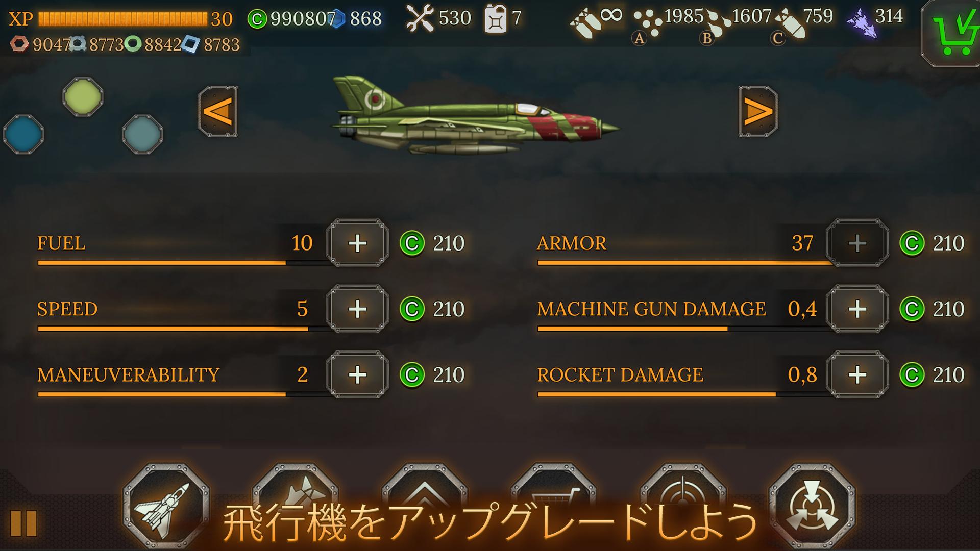Increase MACHINE GUN DAMAGE with the plus button
980x551 pixels.
857,309
